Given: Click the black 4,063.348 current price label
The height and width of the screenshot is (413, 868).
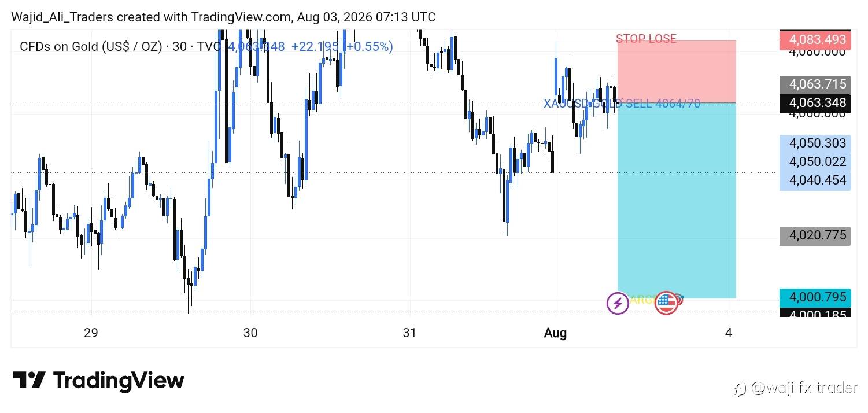Looking at the screenshot, I should [x=815, y=103].
